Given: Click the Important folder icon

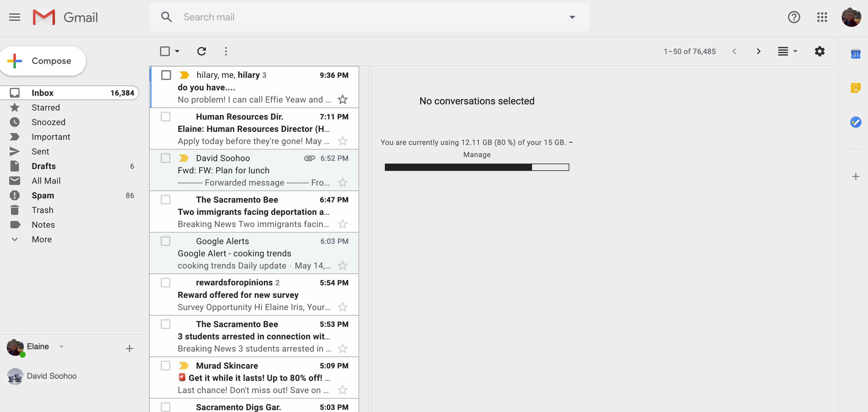Looking at the screenshot, I should 15,136.
